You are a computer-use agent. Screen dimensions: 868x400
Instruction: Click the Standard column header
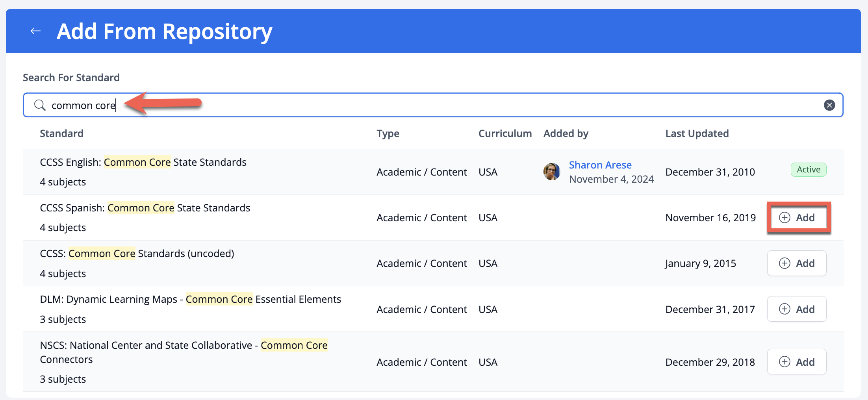pos(61,133)
